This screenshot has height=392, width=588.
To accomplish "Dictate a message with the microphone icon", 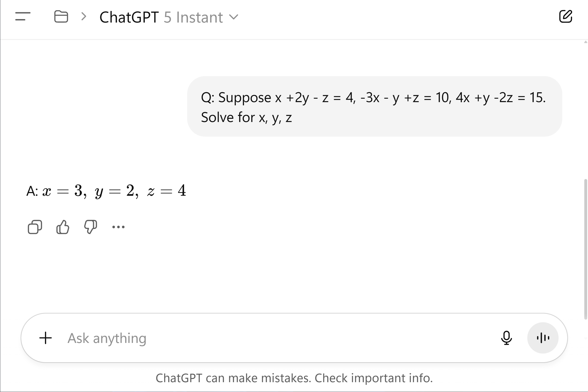I will point(506,338).
